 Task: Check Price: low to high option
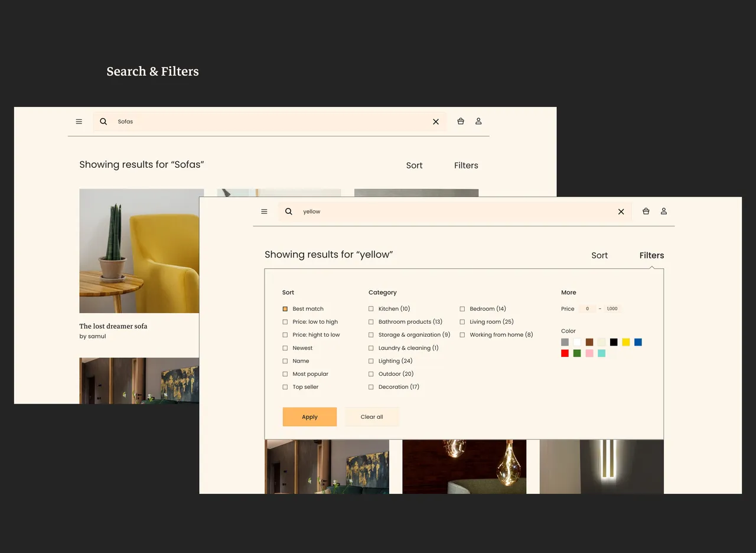[285, 322]
